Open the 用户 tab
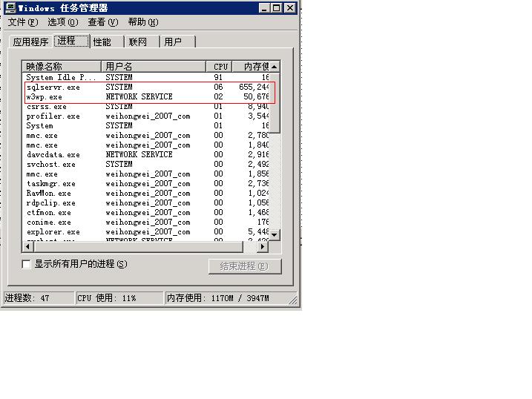The width and height of the screenshot is (532, 399). (x=178, y=42)
